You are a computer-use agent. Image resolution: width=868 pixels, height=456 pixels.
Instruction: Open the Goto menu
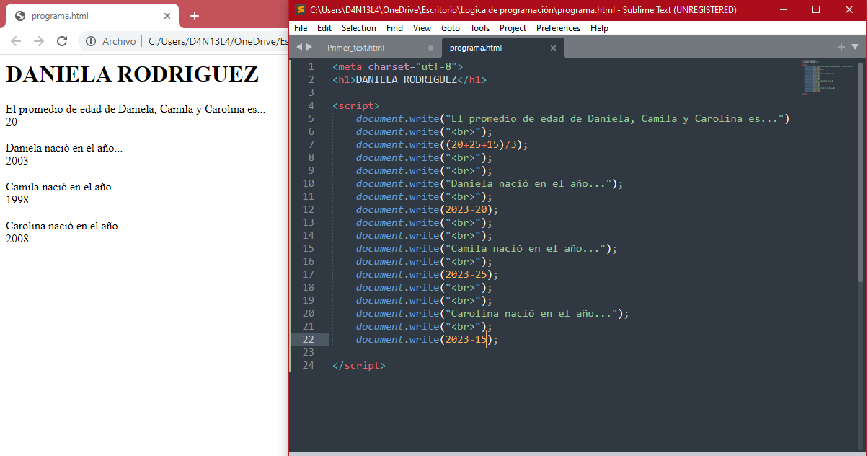click(451, 28)
